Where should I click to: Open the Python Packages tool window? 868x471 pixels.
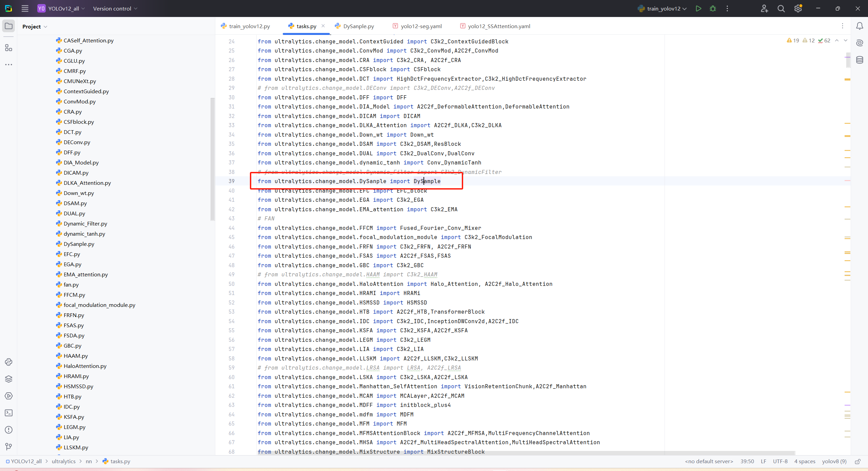[x=8, y=379]
